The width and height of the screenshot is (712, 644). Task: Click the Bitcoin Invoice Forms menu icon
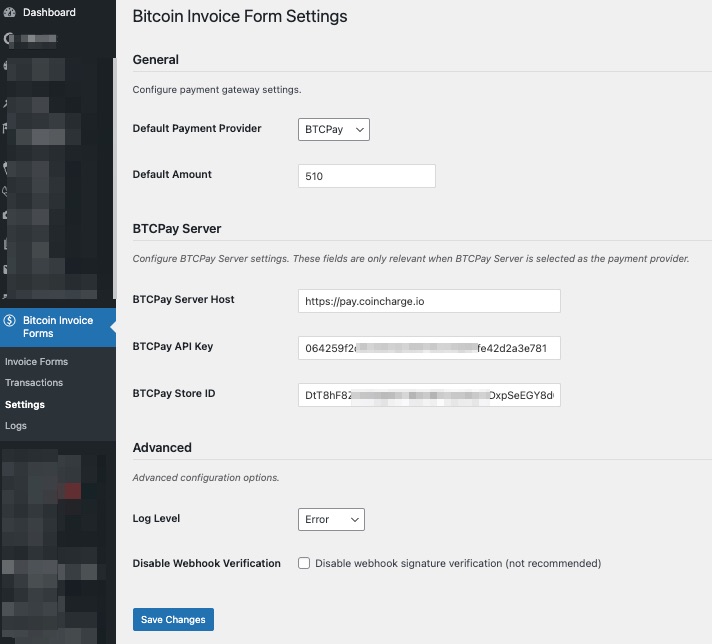tap(10, 321)
